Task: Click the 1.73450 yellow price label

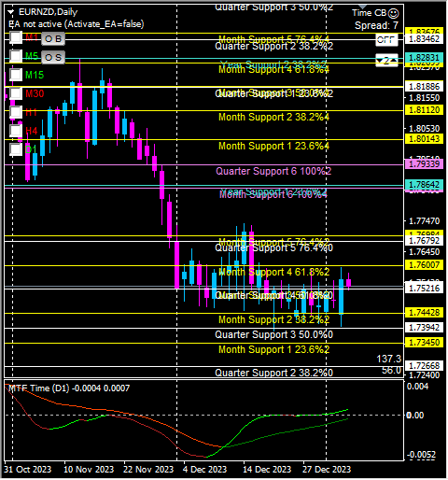Action: (424, 343)
